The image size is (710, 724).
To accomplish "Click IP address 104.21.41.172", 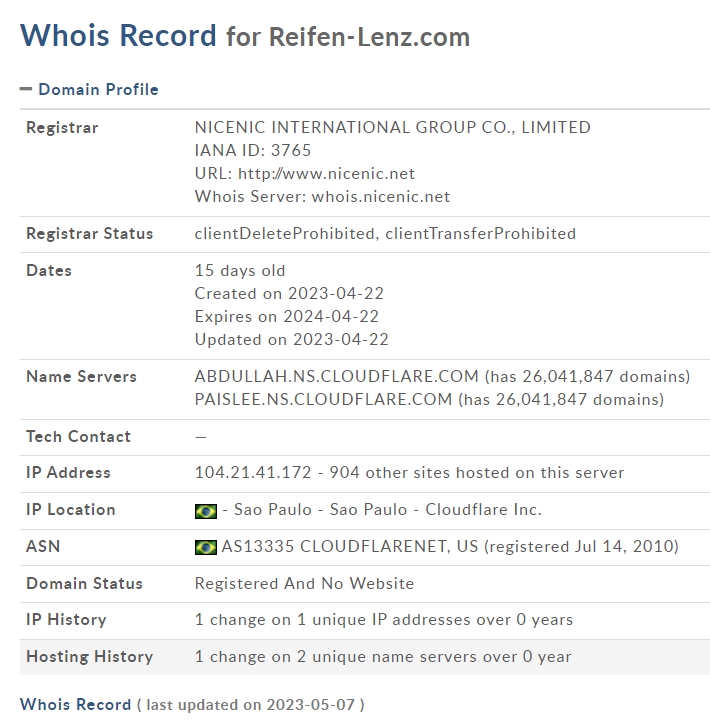I will [x=253, y=472].
